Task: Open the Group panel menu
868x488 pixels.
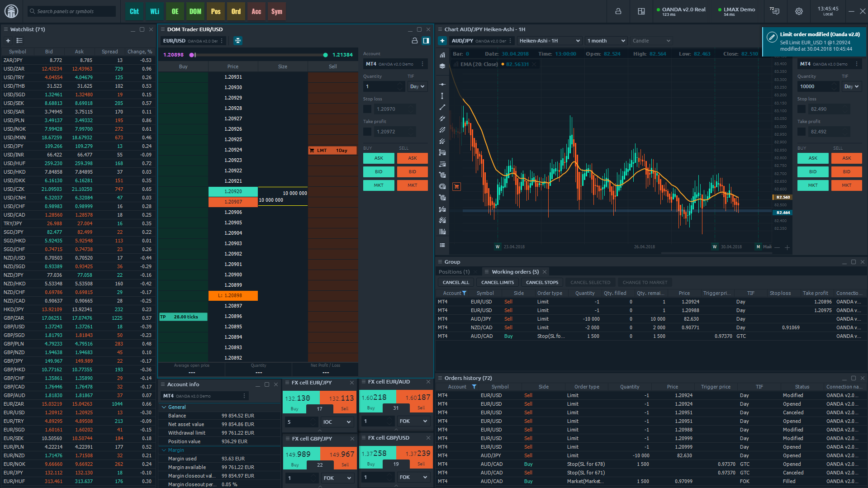Action: [440, 262]
